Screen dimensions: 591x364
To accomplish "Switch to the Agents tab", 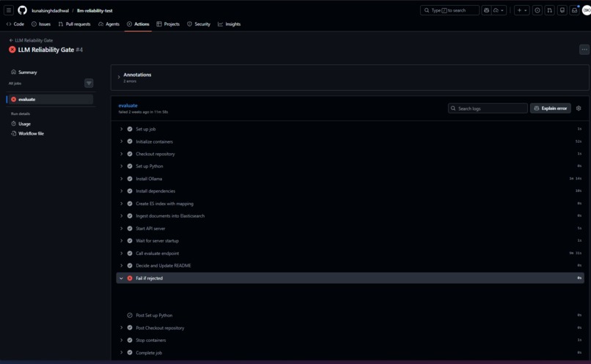I will coord(109,24).
